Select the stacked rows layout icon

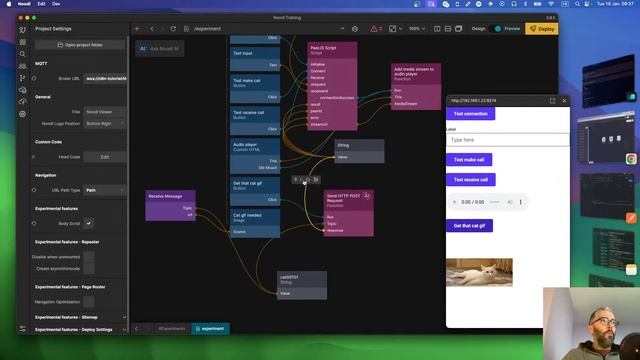448,29
